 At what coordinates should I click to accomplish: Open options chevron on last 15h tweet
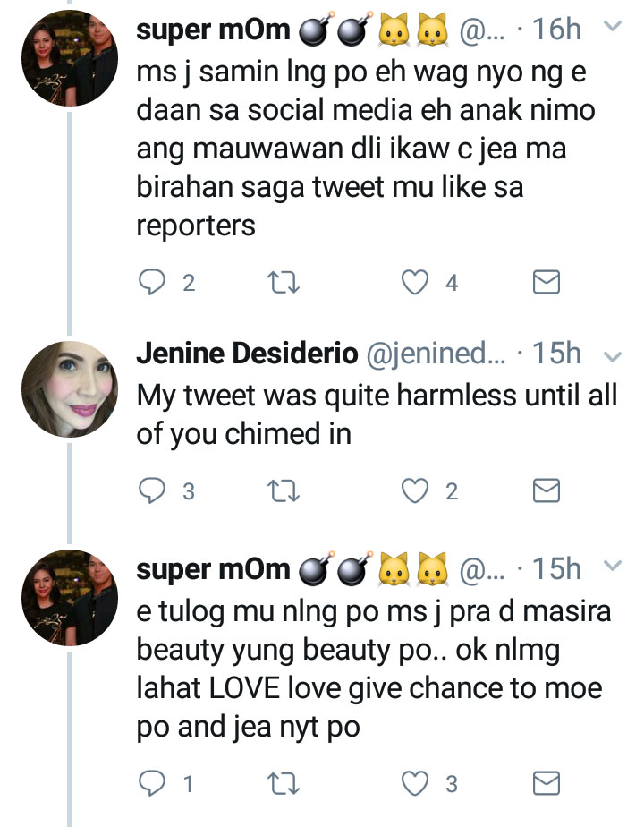click(613, 566)
